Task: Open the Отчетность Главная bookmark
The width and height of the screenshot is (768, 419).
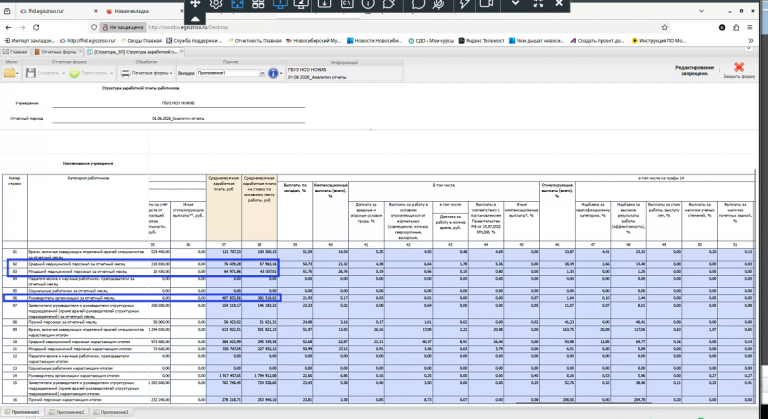Action: click(255, 41)
